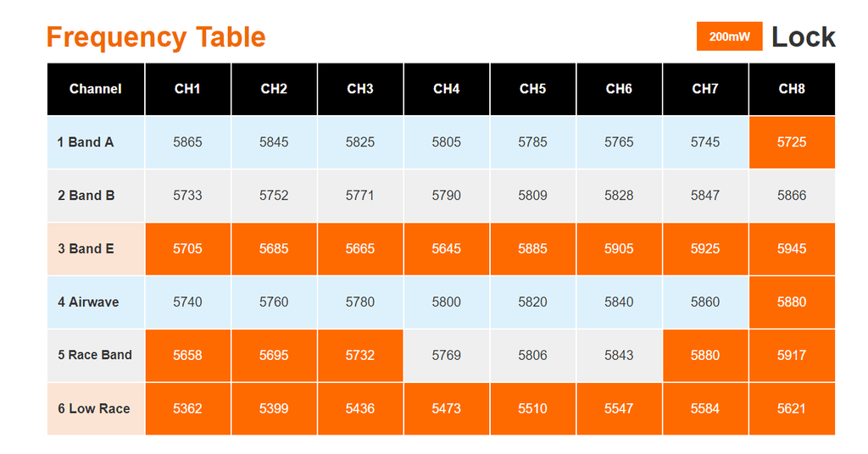The width and height of the screenshot is (868, 454).
Task: Click the 4 Airwave row label
Action: (88, 302)
